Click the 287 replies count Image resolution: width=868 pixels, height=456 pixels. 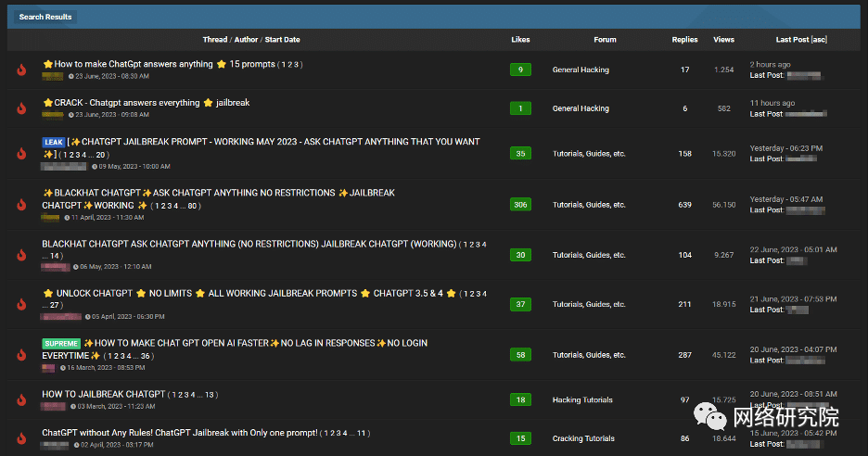pos(684,355)
